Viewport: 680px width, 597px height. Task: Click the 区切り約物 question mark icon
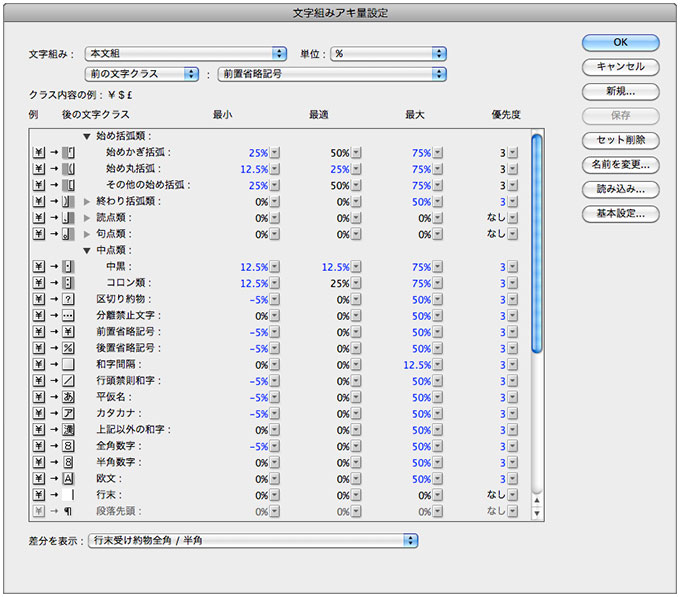pos(68,299)
